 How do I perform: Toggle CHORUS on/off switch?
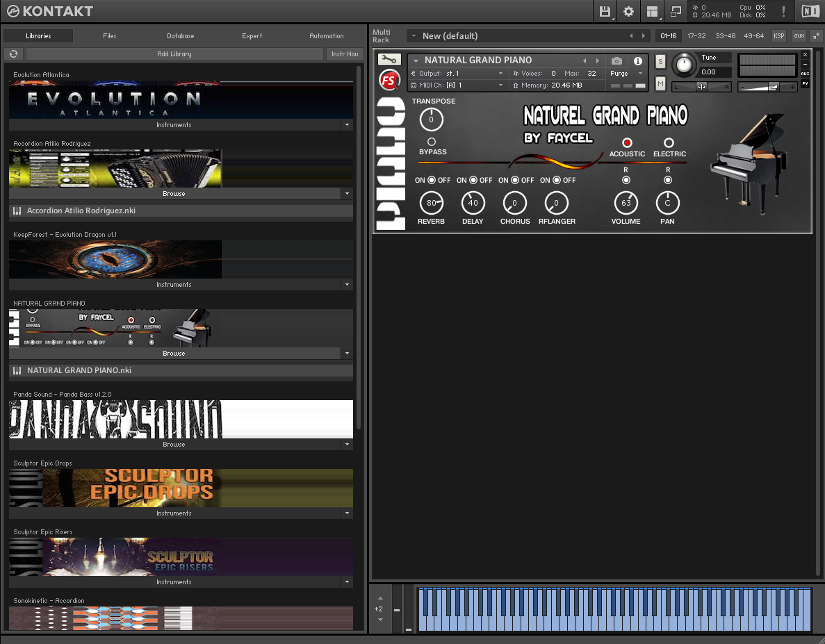coord(515,180)
